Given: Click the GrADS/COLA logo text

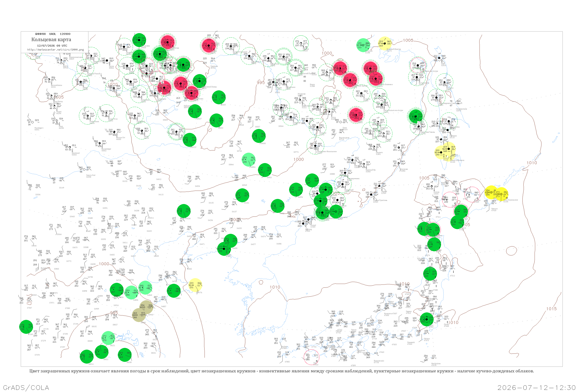Looking at the screenshot, I should click(x=26, y=388).
